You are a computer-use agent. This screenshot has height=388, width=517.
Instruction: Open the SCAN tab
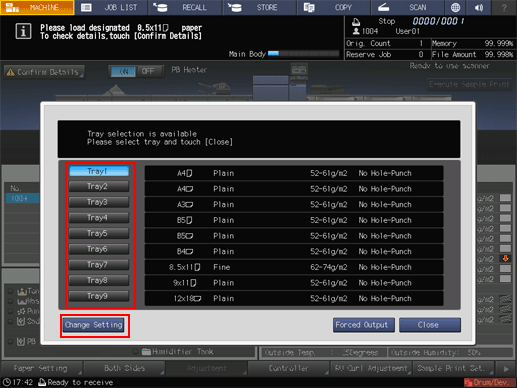(407, 7)
